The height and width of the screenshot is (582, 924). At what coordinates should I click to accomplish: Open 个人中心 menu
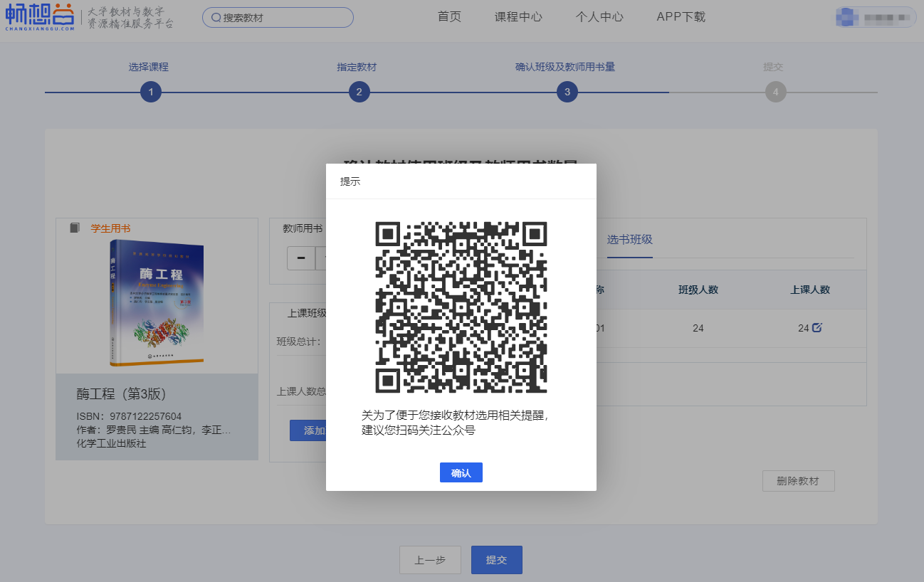tap(599, 17)
